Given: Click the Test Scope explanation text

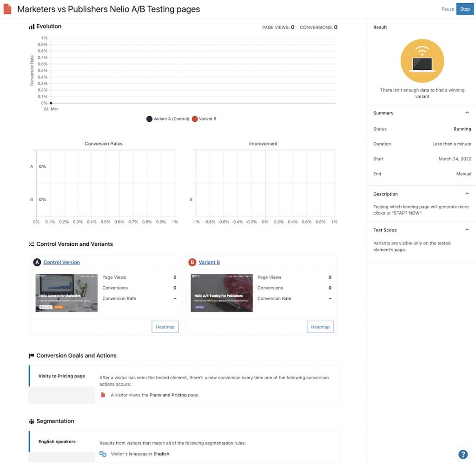Looking at the screenshot, I should [412, 246].
